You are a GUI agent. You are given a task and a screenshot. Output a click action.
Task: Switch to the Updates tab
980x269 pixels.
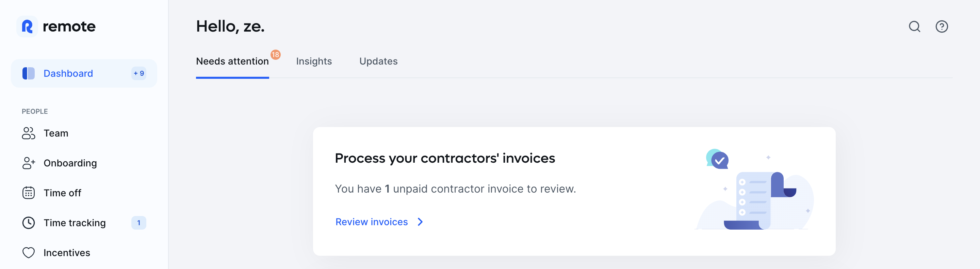pyautogui.click(x=378, y=61)
